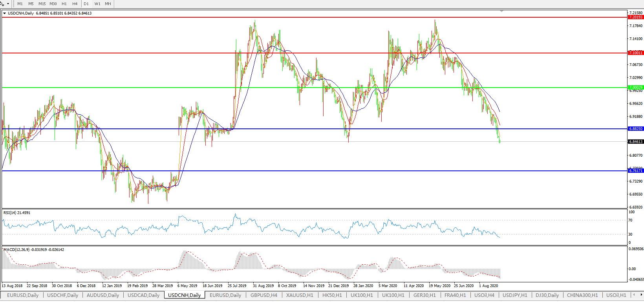Click the RSI(14) indicator label
This screenshot has width=644, height=302.
(16, 213)
